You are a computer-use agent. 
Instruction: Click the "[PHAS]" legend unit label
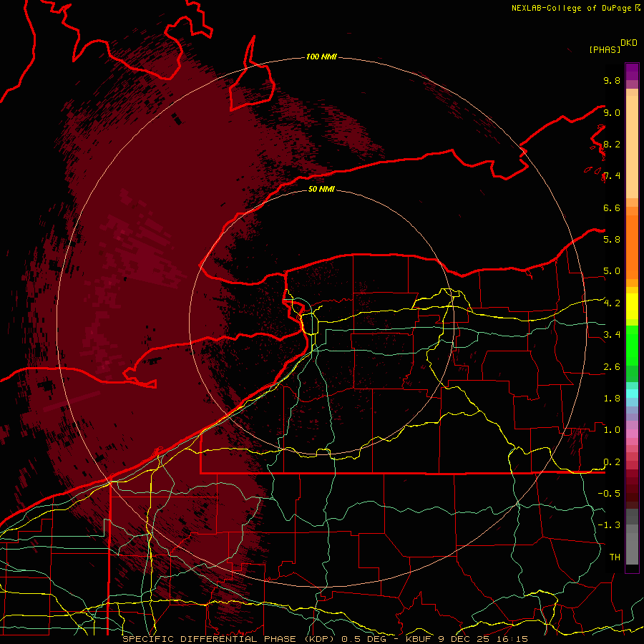pos(605,49)
